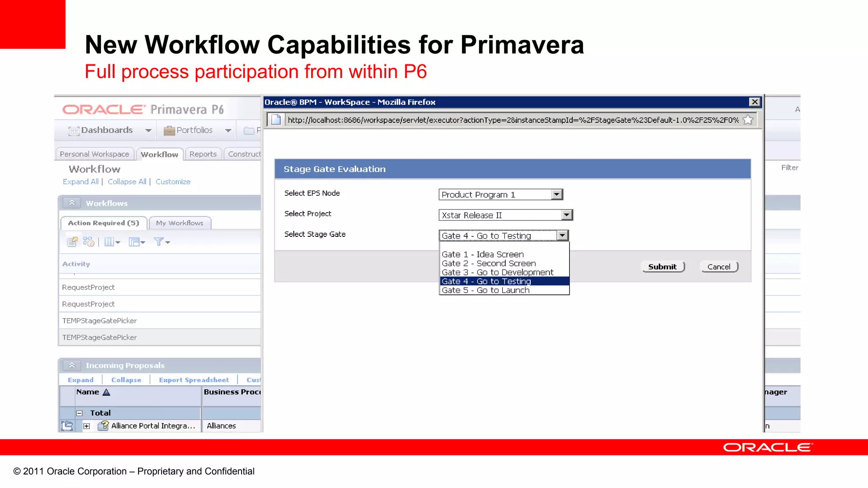Select the first TEMPStageGatePicker row
868x488 pixels.
click(160, 321)
